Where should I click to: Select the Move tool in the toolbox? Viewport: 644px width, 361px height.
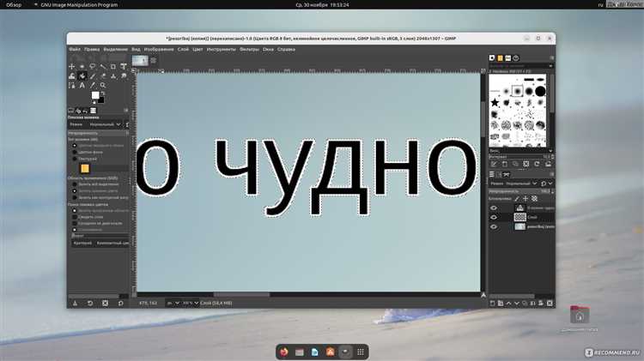click(x=71, y=67)
